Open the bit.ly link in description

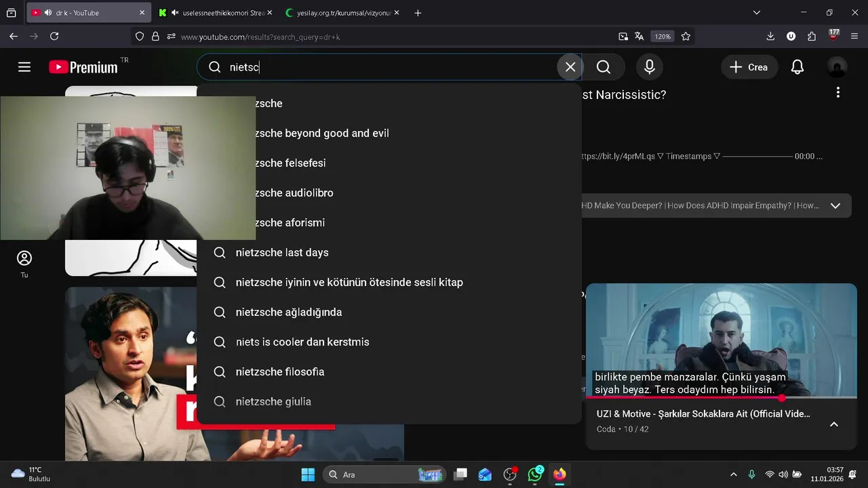click(x=618, y=156)
